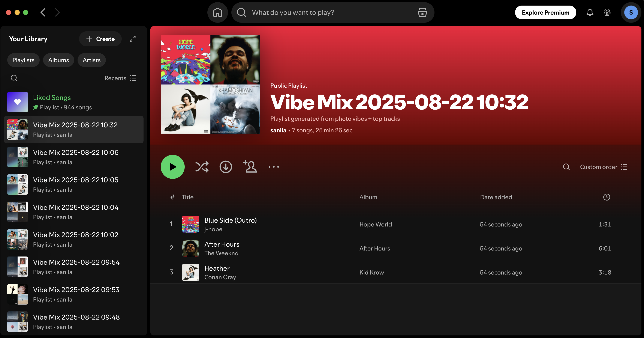The image size is (644, 338).
Task: Open the Browse icon in search bar
Action: 422,12
